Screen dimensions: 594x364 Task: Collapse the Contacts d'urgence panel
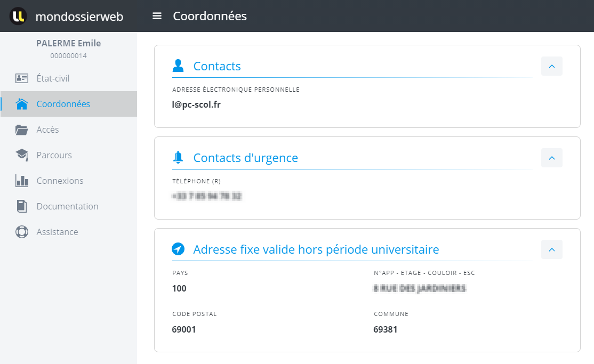[x=551, y=158]
